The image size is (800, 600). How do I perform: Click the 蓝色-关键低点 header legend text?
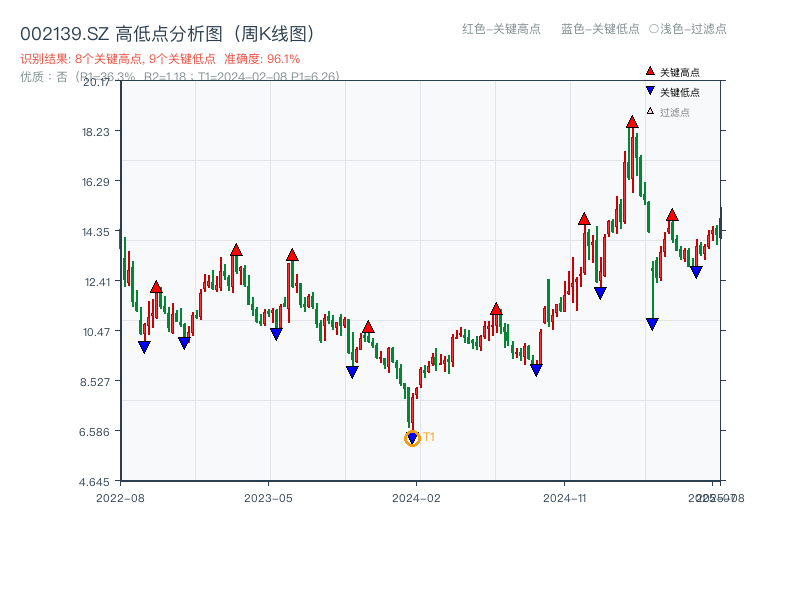click(x=600, y=29)
